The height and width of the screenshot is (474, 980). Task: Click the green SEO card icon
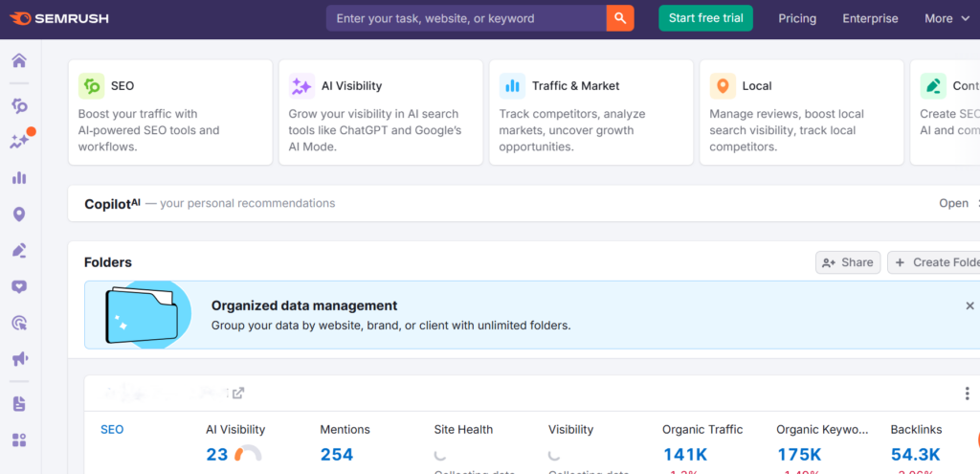click(91, 85)
